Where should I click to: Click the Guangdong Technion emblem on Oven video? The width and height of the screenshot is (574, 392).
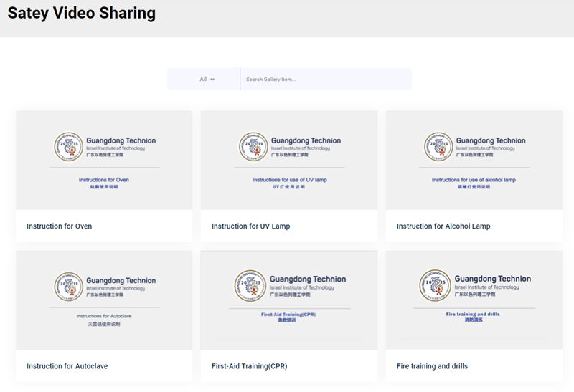point(68,145)
